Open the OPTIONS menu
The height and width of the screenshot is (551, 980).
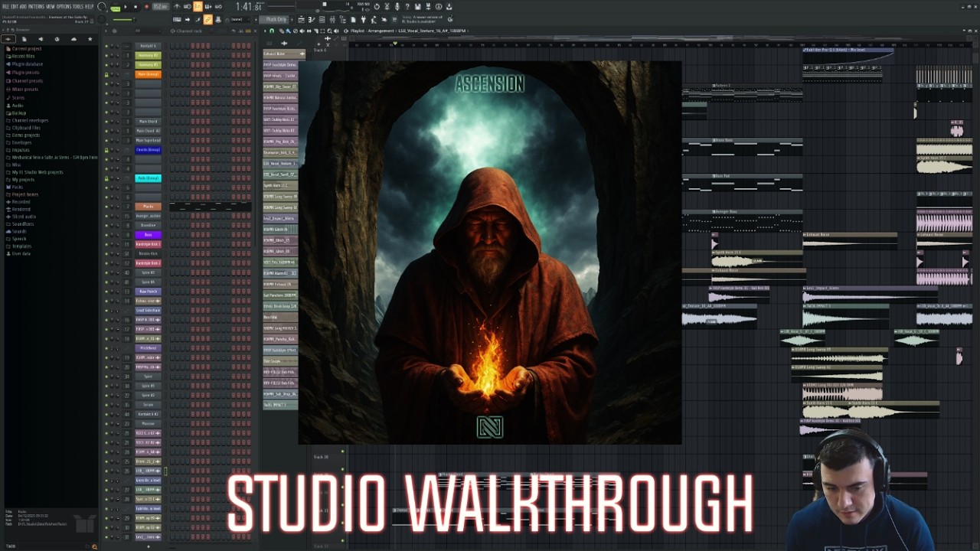pos(64,6)
